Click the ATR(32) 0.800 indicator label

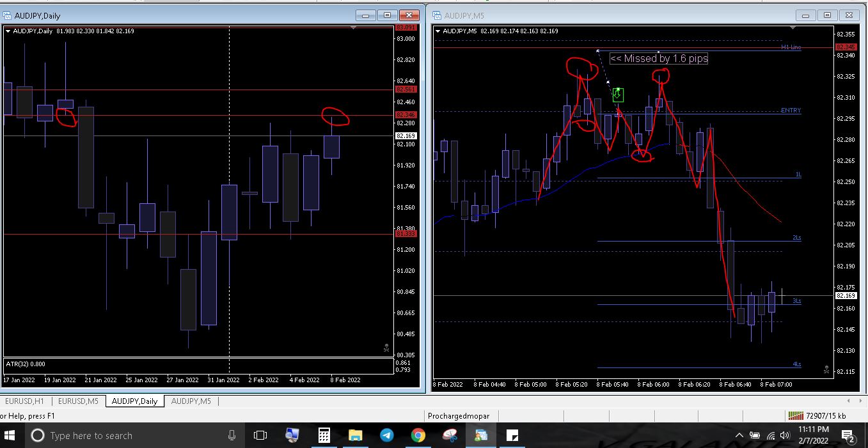(x=26, y=364)
